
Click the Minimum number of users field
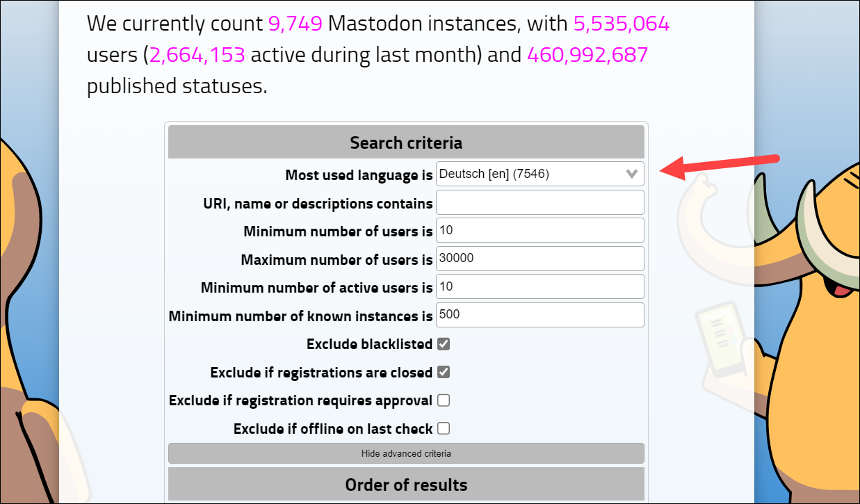point(539,230)
